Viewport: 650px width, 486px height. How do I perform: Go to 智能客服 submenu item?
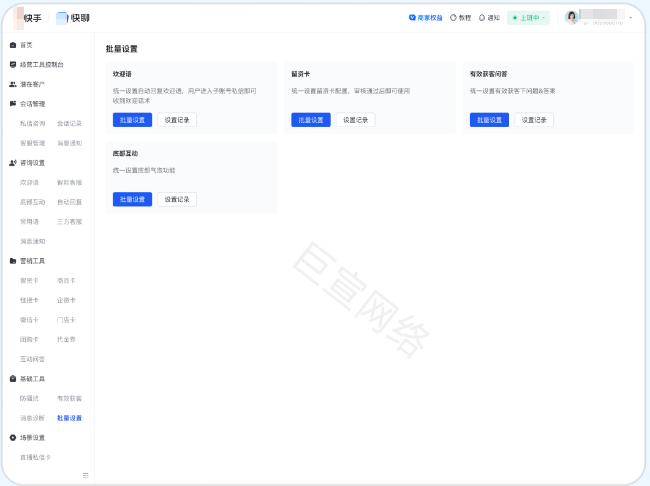click(x=69, y=182)
